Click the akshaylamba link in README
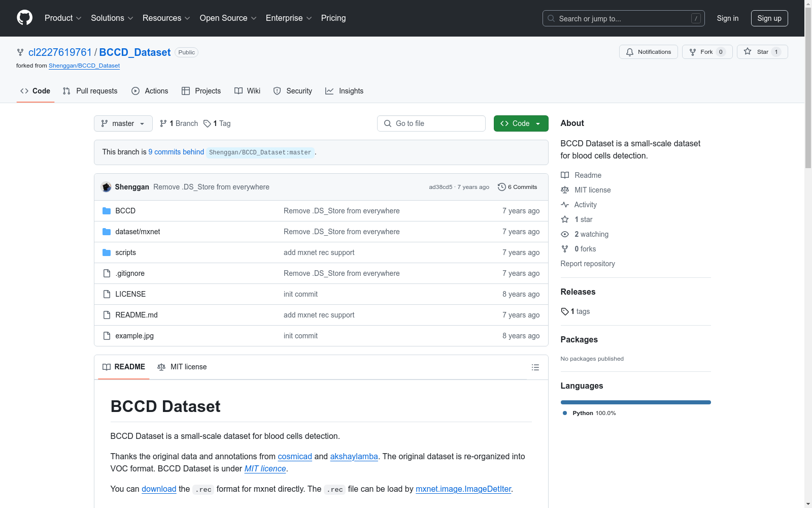Image resolution: width=812 pixels, height=508 pixels. coord(354,456)
